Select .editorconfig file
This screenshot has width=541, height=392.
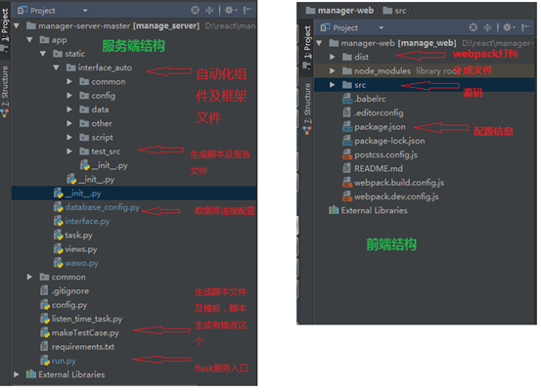tap(373, 112)
